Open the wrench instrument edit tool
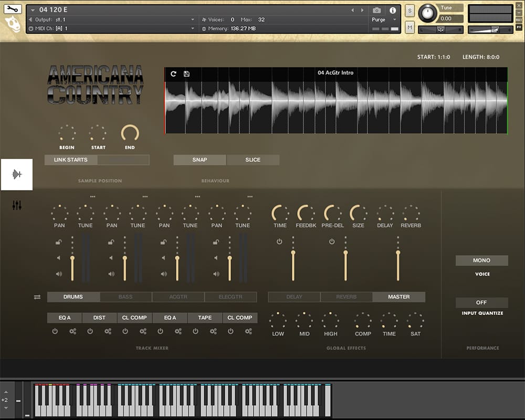525x420 pixels. click(13, 9)
